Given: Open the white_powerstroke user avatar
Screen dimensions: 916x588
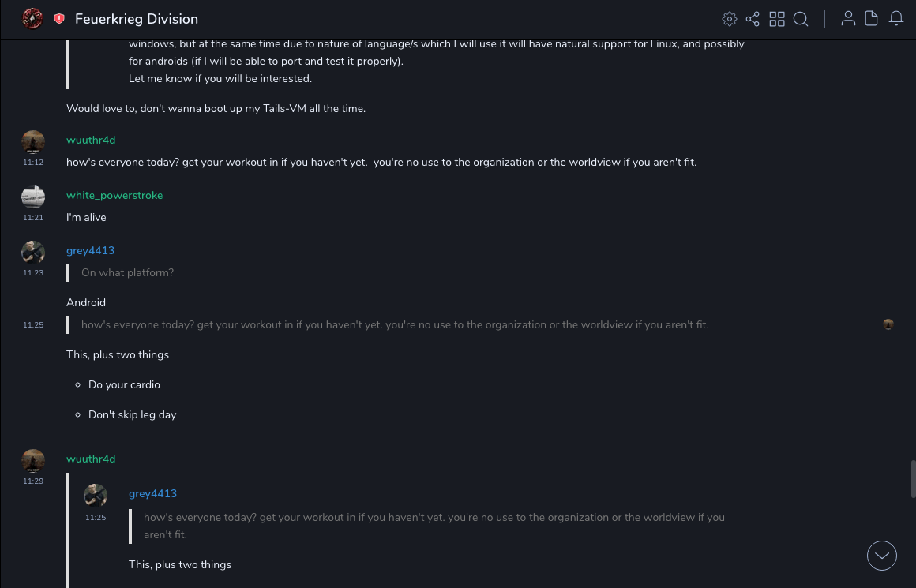Looking at the screenshot, I should click(x=33, y=197).
